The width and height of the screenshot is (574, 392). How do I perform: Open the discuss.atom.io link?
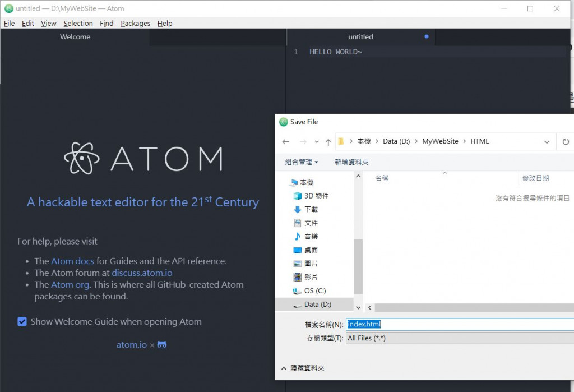142,273
